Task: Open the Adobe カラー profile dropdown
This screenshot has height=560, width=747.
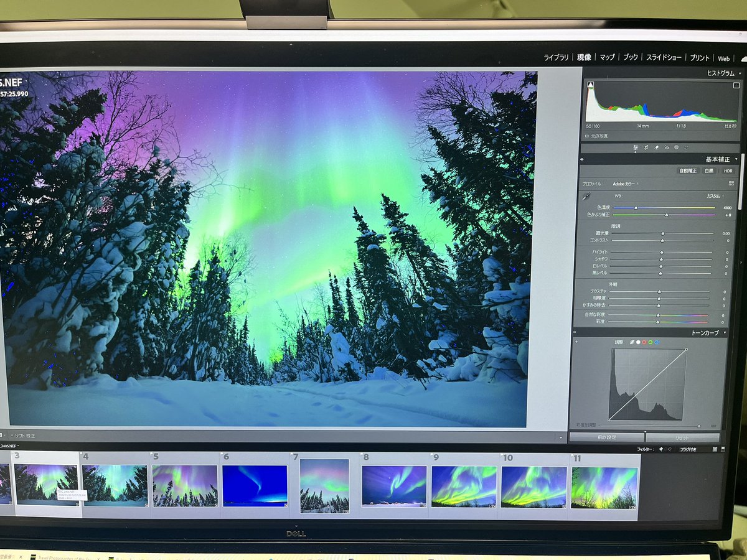Action: click(625, 184)
